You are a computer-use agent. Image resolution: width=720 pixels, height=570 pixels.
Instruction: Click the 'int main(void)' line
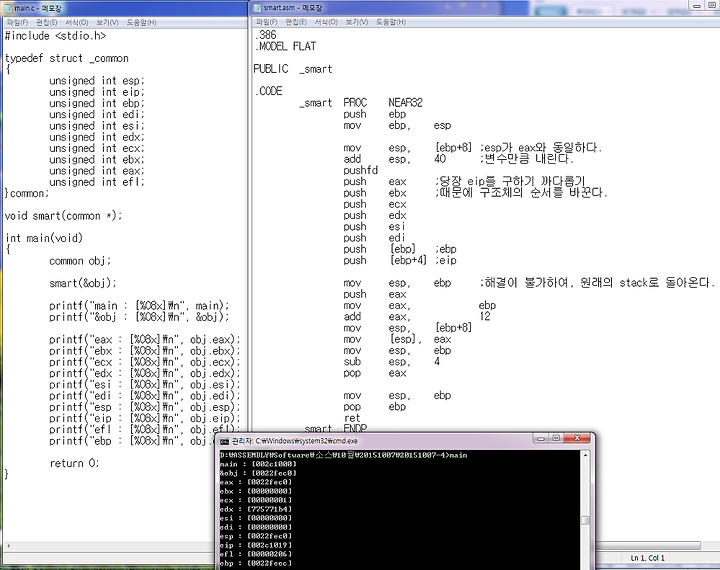[44, 238]
